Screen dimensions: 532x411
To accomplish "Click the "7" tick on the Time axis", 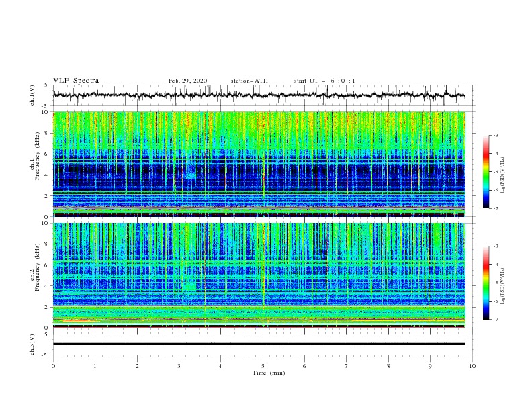I will 346,366.
